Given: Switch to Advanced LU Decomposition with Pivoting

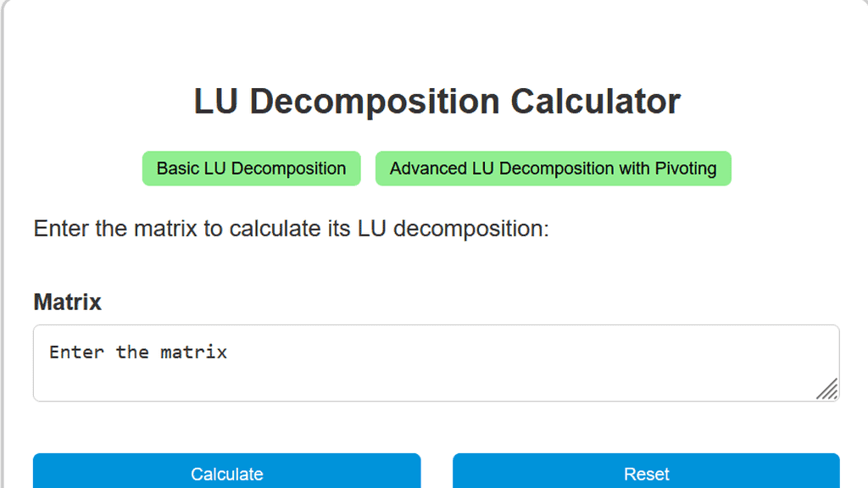Looking at the screenshot, I should coord(554,168).
